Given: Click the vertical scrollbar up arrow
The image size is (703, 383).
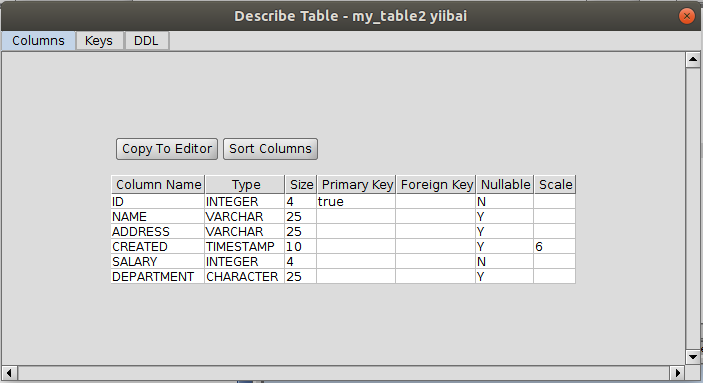Looking at the screenshot, I should [x=693, y=59].
